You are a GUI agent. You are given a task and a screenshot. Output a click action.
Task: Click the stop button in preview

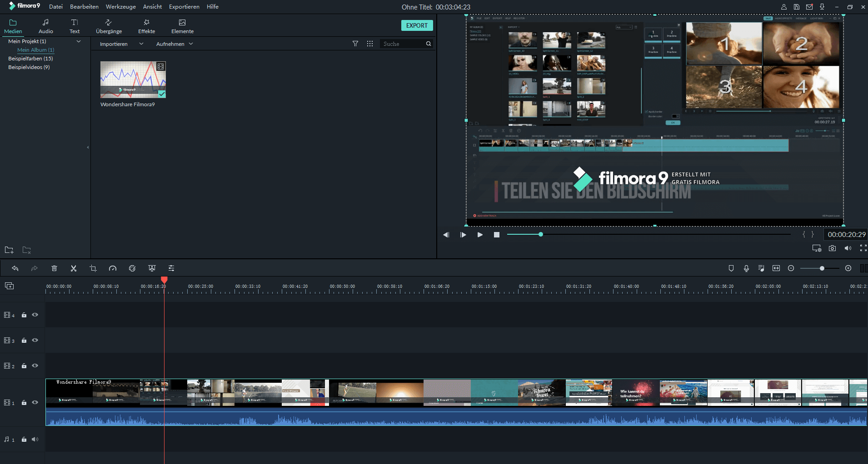point(497,235)
